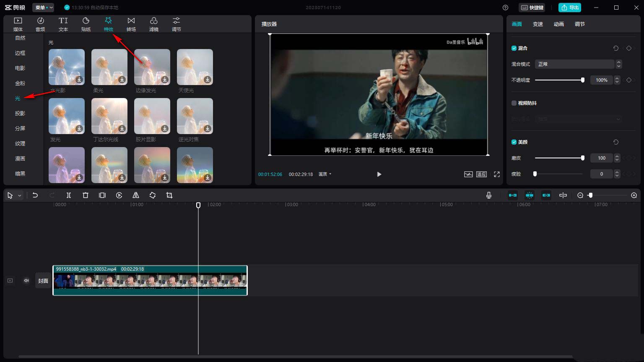This screenshot has width=644, height=362.
Task: Click the delete trash icon in timeline toolbar
Action: pos(86,195)
